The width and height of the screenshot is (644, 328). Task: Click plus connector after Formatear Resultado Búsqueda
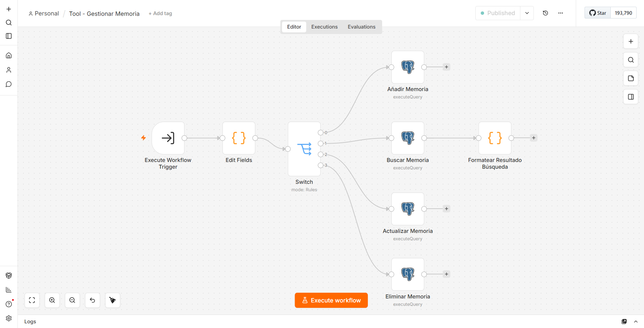533,138
